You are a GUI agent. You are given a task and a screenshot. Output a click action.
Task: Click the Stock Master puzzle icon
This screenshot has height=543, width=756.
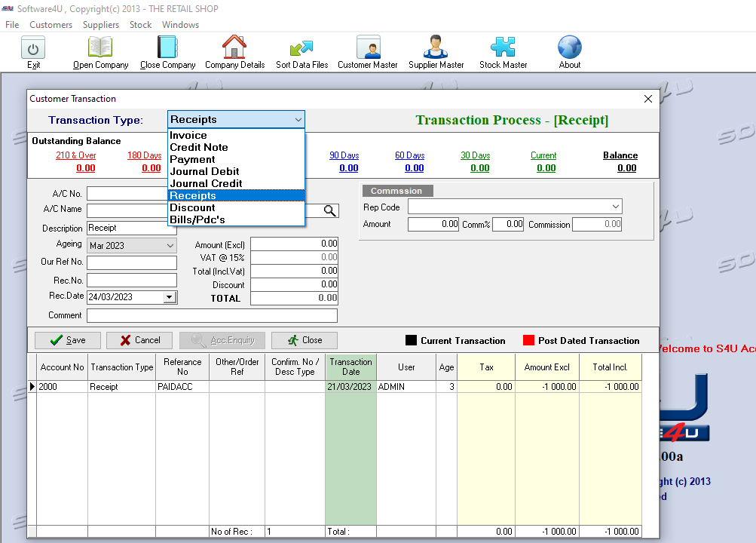[503, 48]
